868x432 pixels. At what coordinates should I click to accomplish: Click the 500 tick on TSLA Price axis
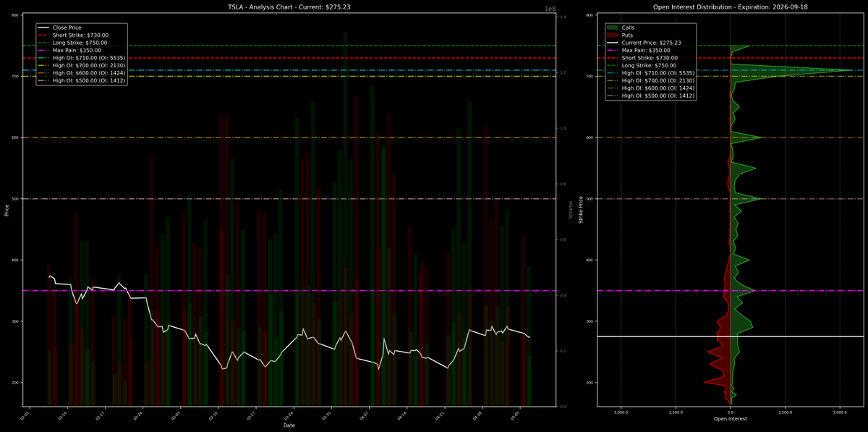point(16,198)
